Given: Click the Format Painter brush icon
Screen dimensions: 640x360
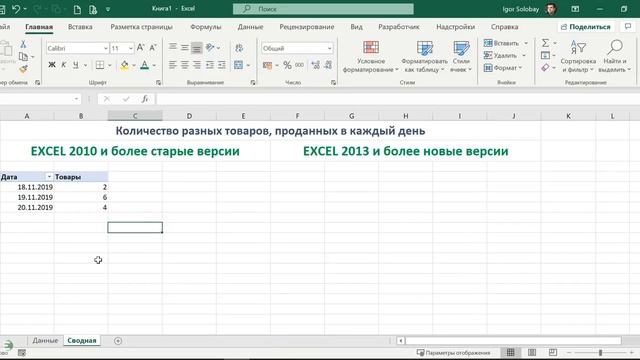Looking at the screenshot, I should pos(23,69).
